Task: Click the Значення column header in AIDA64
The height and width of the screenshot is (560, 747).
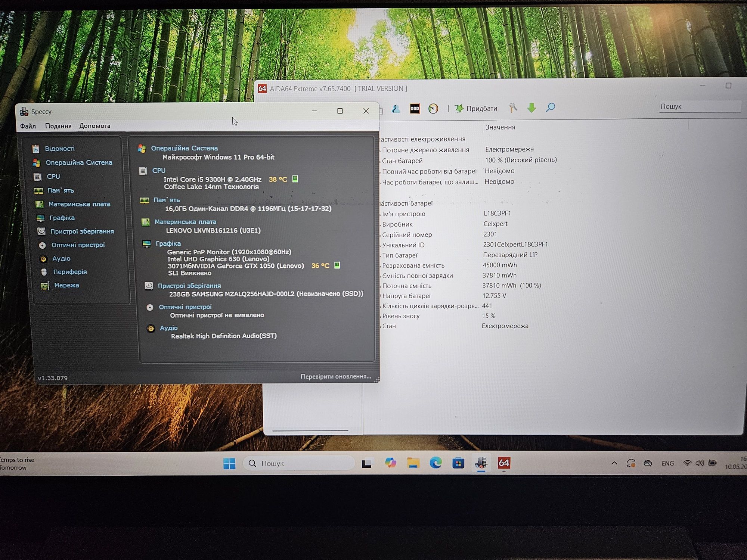Action: pyautogui.click(x=500, y=127)
